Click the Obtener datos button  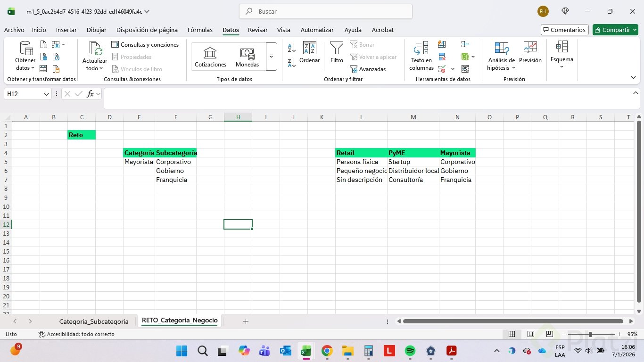(x=25, y=56)
